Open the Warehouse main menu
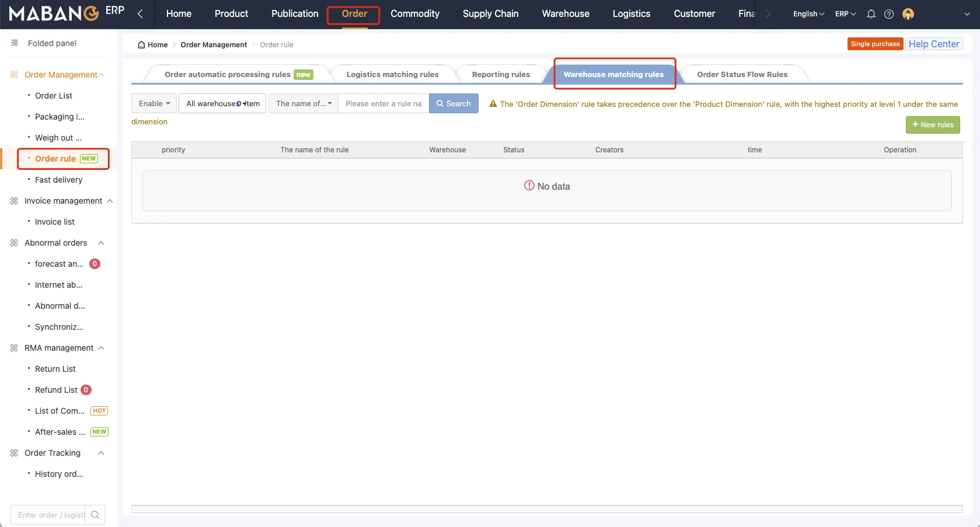 point(565,14)
